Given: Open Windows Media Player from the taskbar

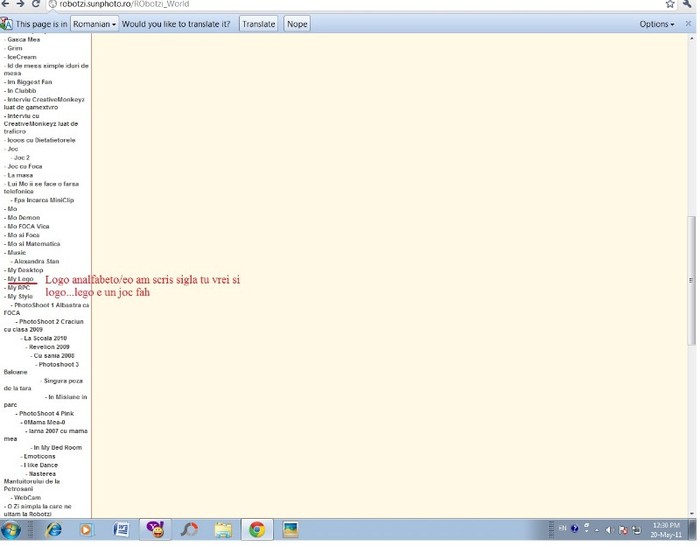Looking at the screenshot, I should [x=86, y=530].
